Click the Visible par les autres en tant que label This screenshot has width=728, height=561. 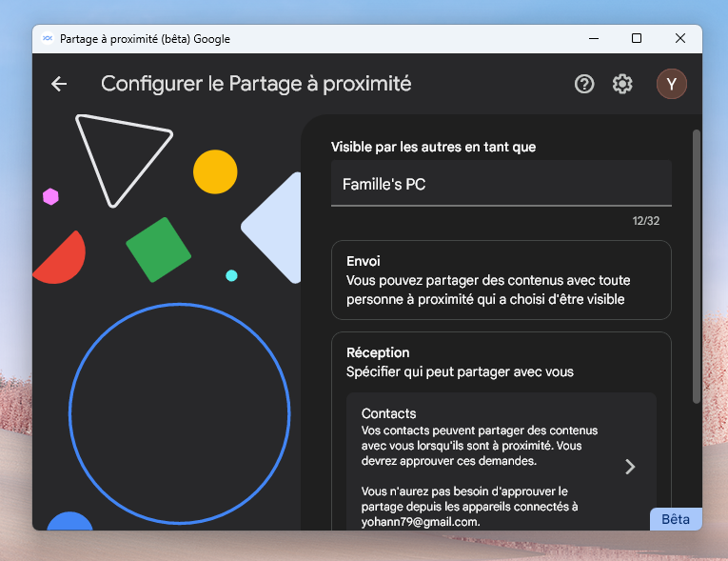click(x=433, y=147)
